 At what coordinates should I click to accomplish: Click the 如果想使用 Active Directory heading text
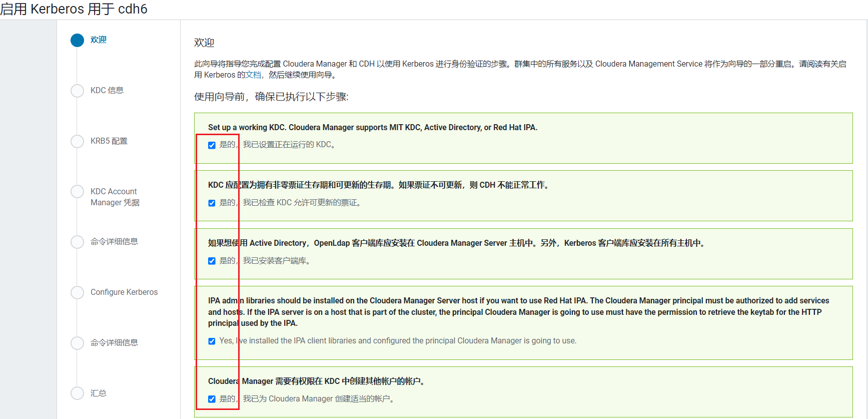[x=458, y=243]
